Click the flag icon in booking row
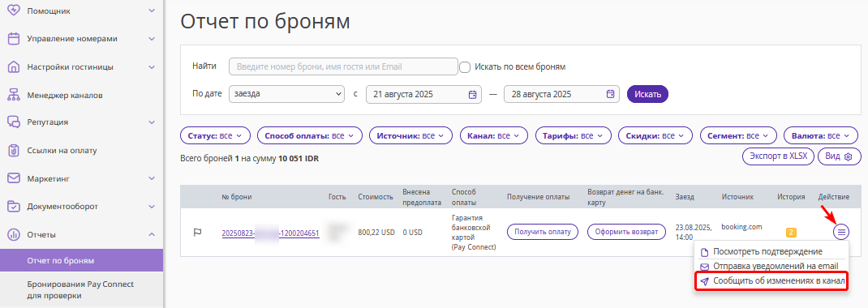Screen dimensions: 868x308 197,233
